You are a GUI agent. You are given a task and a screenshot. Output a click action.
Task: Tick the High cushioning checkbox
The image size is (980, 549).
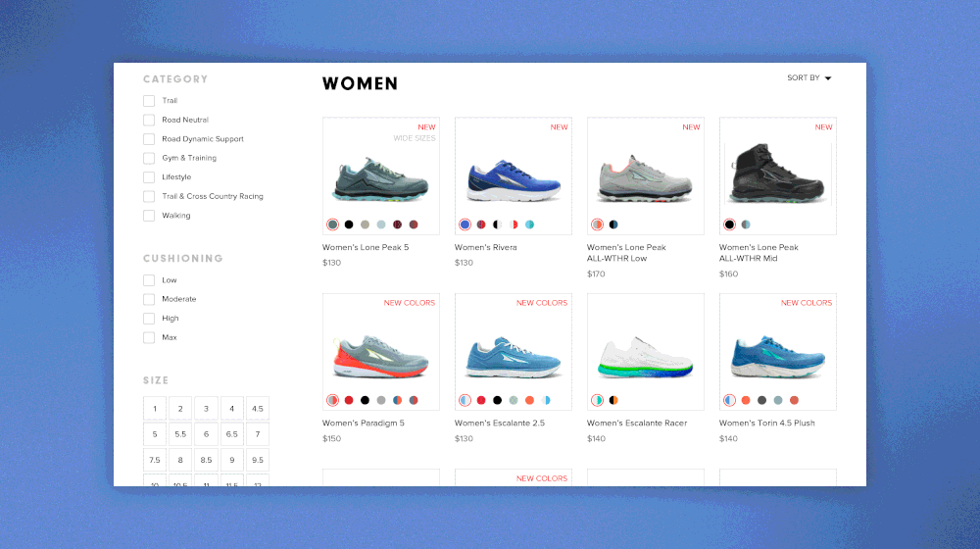click(x=149, y=319)
